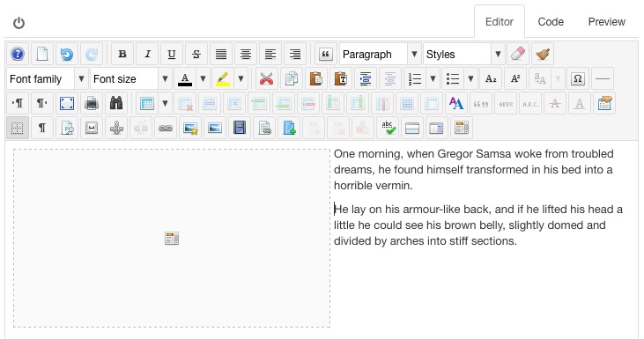644x339 pixels.
Task: Click the Help question mark icon
Action: [x=18, y=55]
